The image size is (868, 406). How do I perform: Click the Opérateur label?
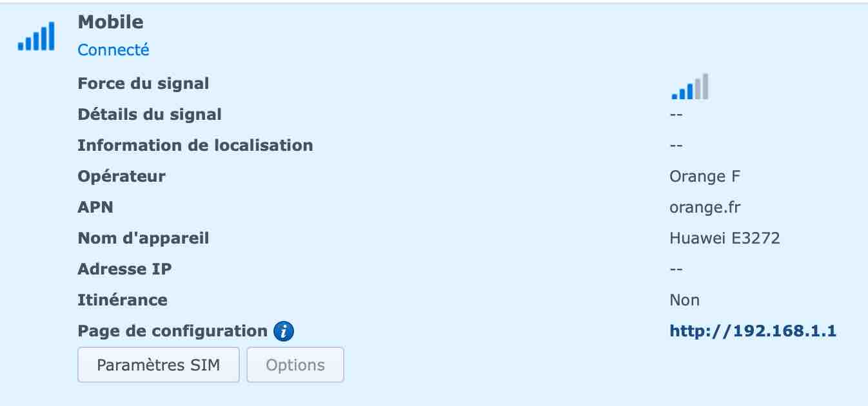click(122, 176)
